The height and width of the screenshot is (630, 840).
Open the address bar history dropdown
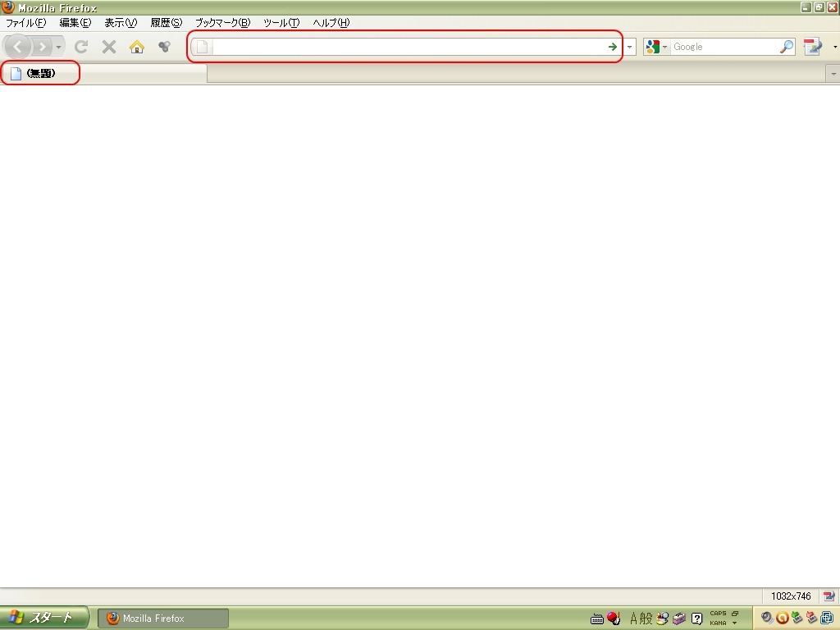click(x=629, y=47)
